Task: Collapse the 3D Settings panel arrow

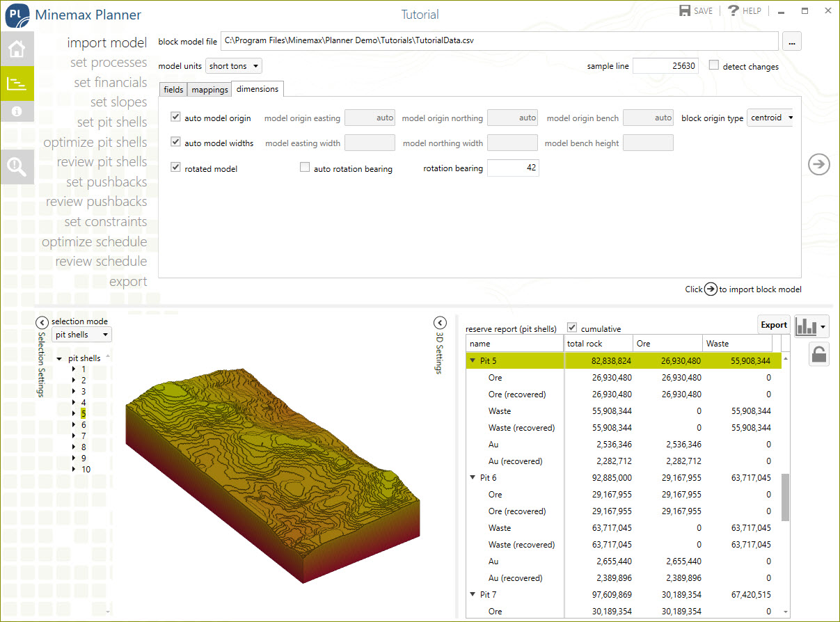Action: [440, 323]
